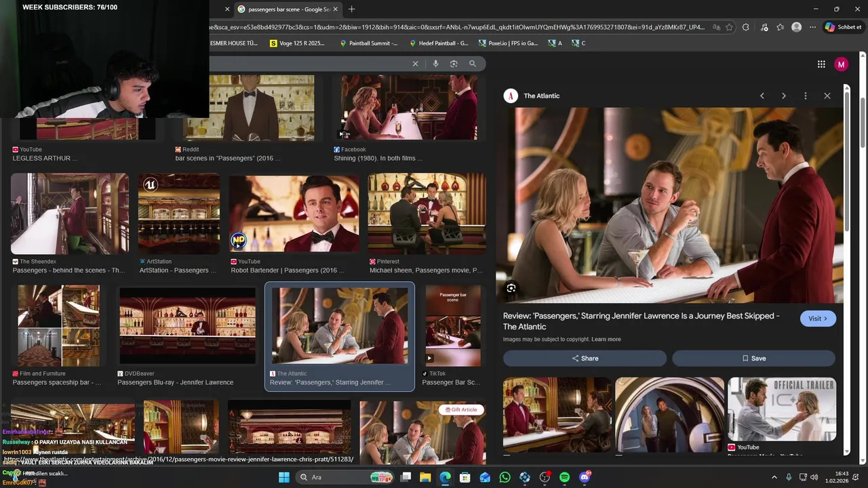Open the ESMER HOUSE bookmark
868x488 pixels.
pos(234,43)
